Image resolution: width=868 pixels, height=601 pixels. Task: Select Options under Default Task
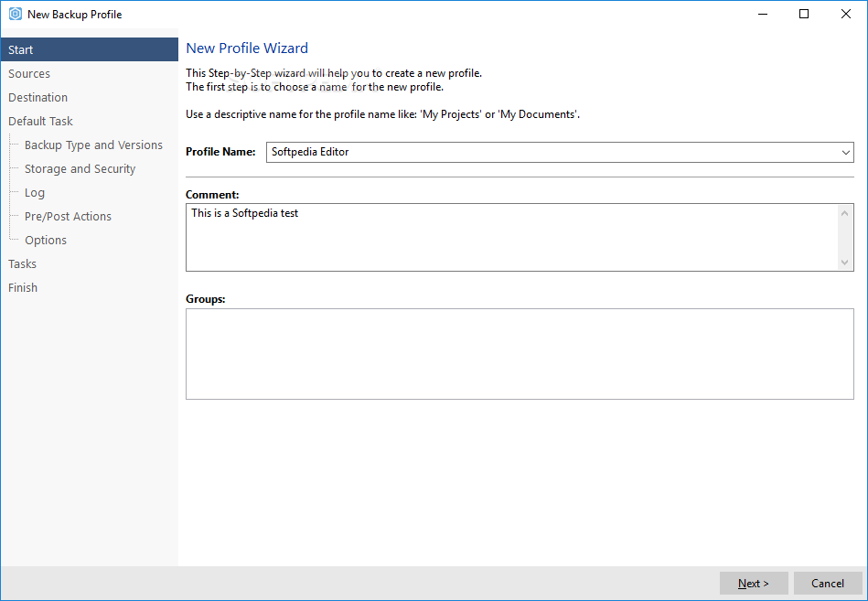coord(46,241)
